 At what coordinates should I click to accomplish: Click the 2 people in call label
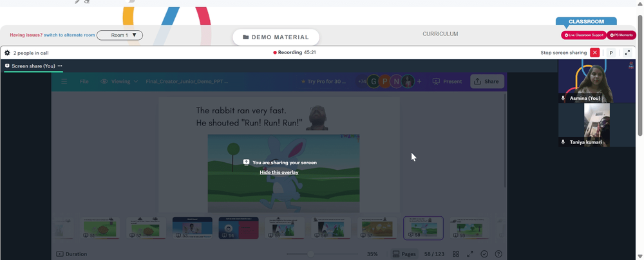click(x=31, y=53)
